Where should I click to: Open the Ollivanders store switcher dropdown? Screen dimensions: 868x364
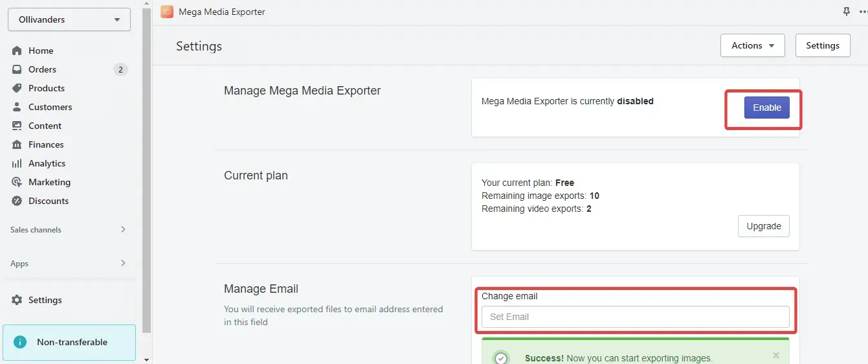[x=69, y=19]
